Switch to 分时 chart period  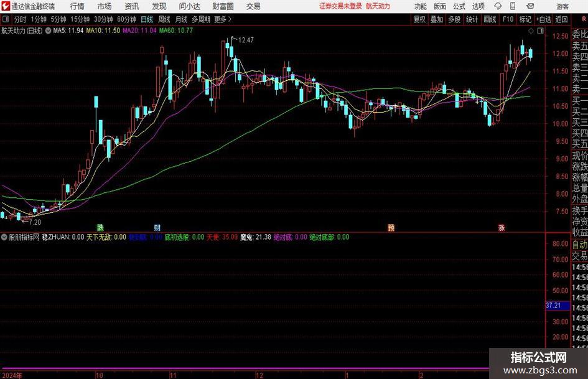(x=21, y=19)
